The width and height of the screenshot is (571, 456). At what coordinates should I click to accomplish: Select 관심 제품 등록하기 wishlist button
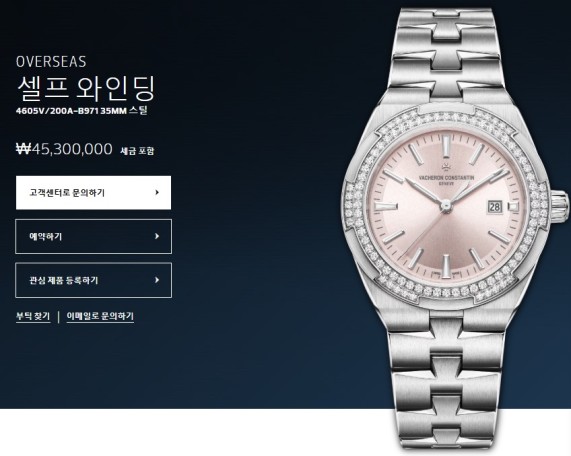pos(93,280)
